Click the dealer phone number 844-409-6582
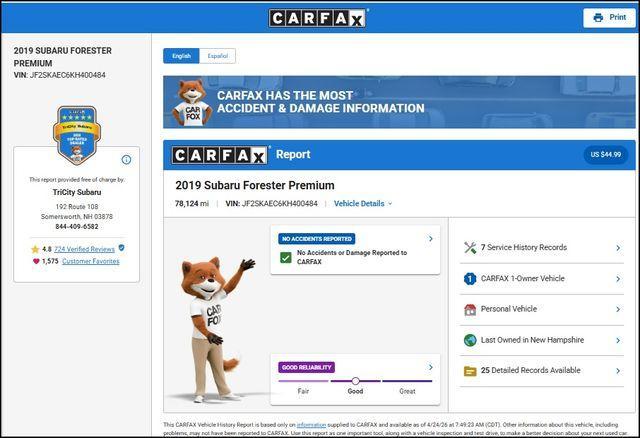Viewport: 640px width, 438px height. (x=77, y=227)
